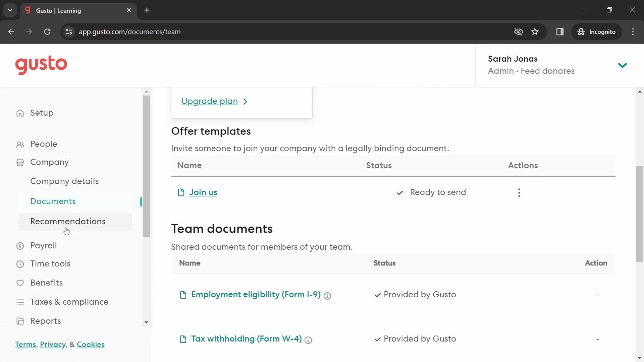Click the Employment eligibility Form I-9 document link

click(x=256, y=294)
